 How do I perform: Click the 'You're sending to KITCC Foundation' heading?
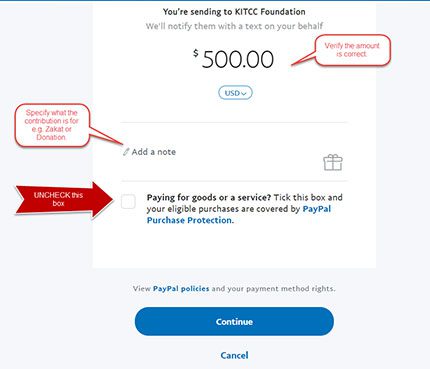click(234, 12)
